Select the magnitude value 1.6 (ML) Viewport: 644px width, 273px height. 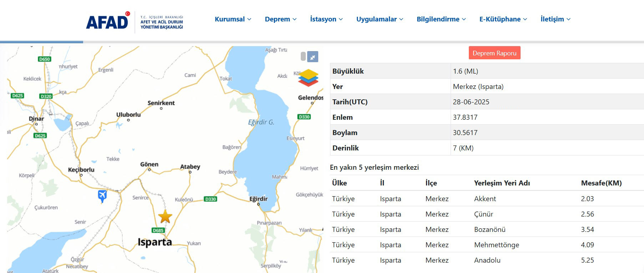point(466,71)
